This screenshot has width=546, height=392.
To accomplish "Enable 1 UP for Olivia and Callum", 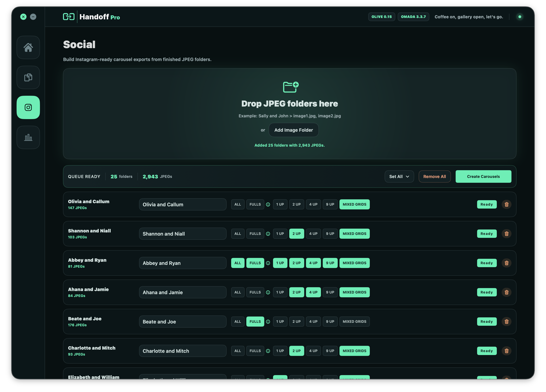I will (x=280, y=204).
